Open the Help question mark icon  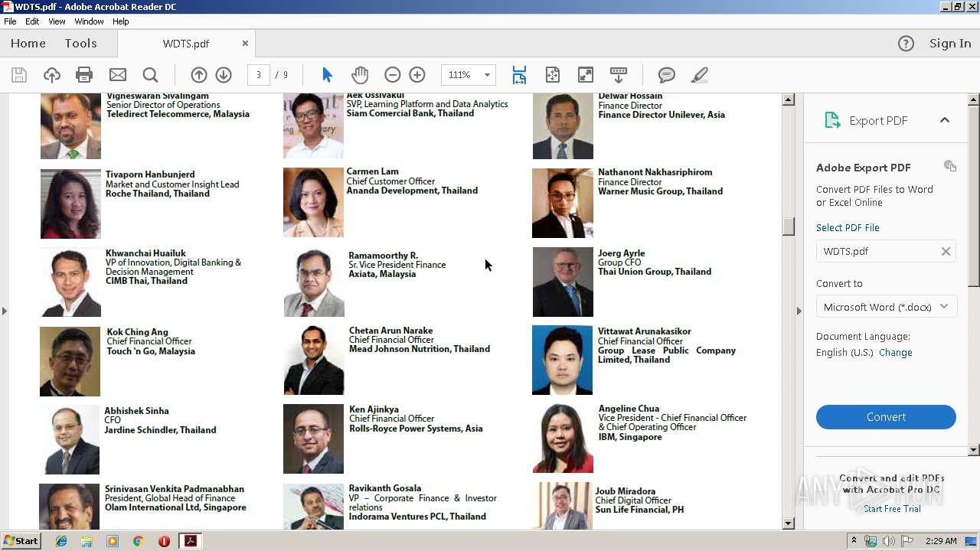(x=906, y=44)
